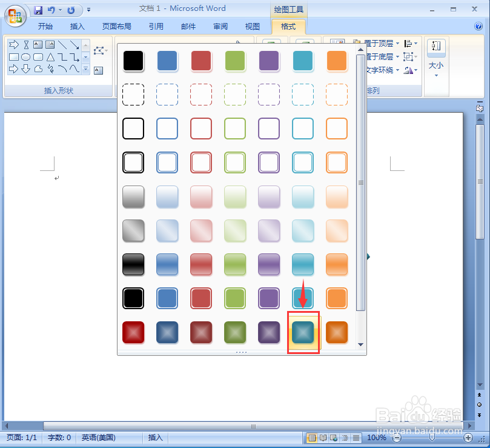Click the select browse object dot
490x448 pixels.
[479, 405]
